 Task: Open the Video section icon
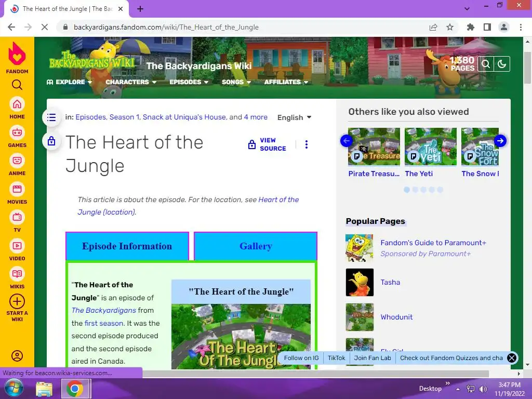pos(17,246)
